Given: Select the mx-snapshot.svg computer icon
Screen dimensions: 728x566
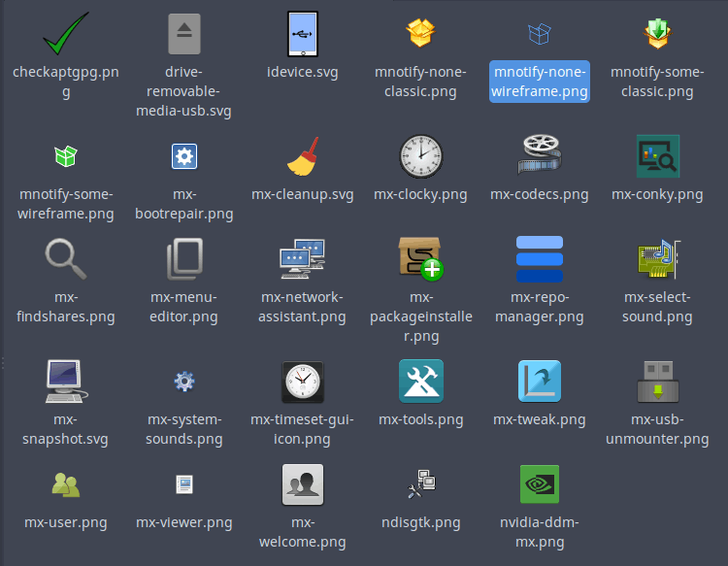Looking at the screenshot, I should pos(66,382).
